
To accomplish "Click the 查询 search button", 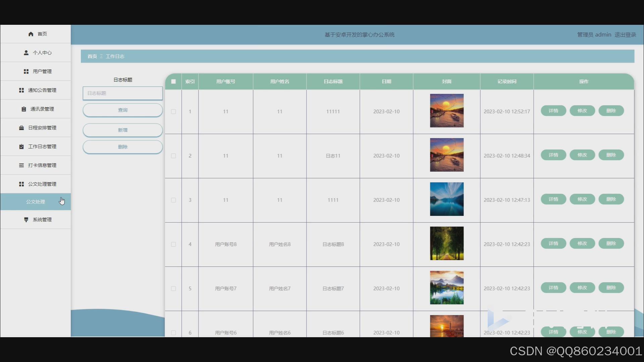I will (123, 110).
